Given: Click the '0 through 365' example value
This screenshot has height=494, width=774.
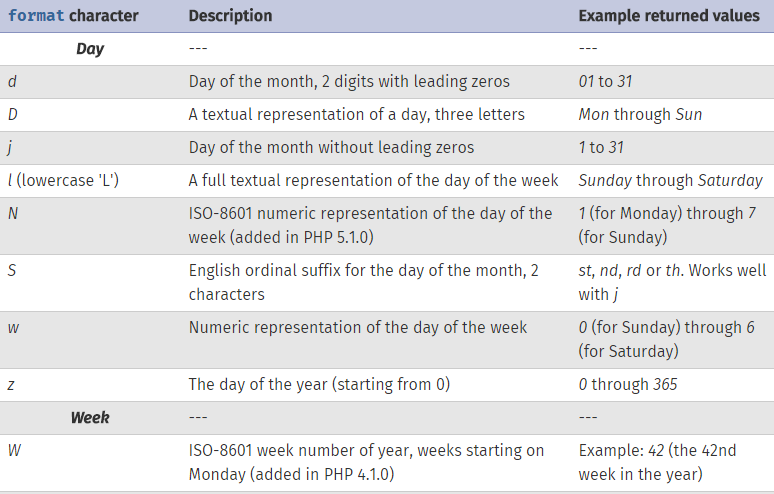Looking at the screenshot, I should point(628,384).
